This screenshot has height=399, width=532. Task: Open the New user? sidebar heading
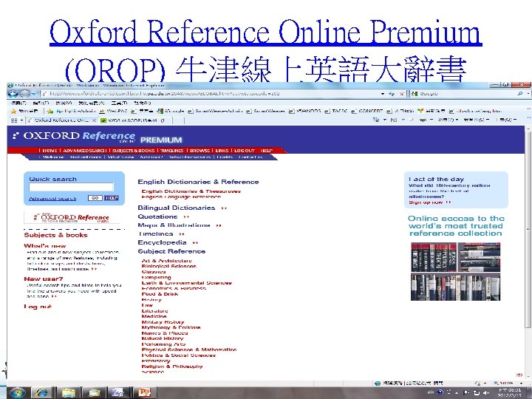(x=44, y=279)
